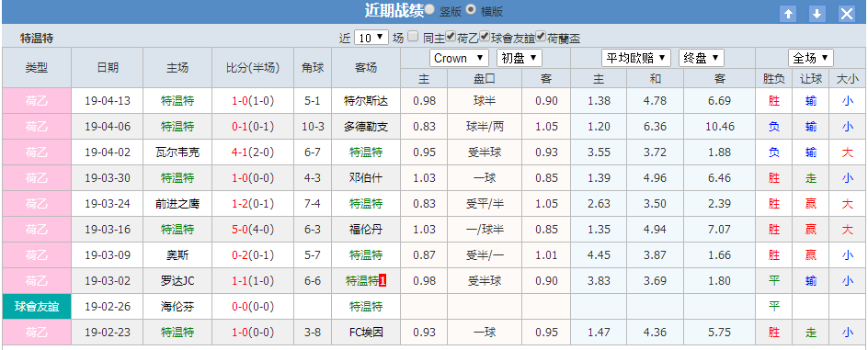Click the 日期 column header
This screenshot has height=350, width=868.
tap(108, 68)
